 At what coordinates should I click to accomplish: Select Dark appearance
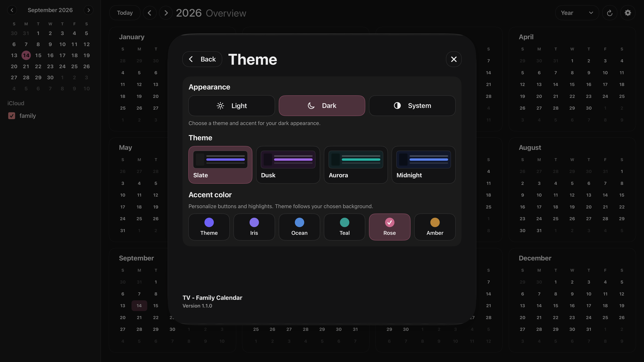[322, 106]
